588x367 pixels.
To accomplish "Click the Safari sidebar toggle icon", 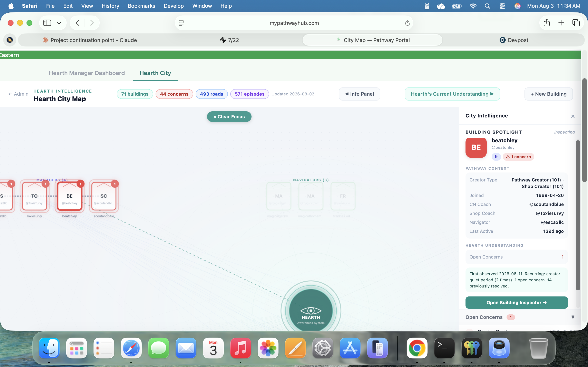I will tap(47, 23).
